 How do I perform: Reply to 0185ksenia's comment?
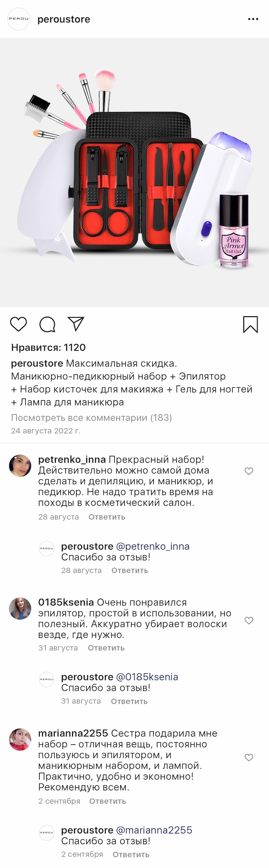pyautogui.click(x=106, y=648)
